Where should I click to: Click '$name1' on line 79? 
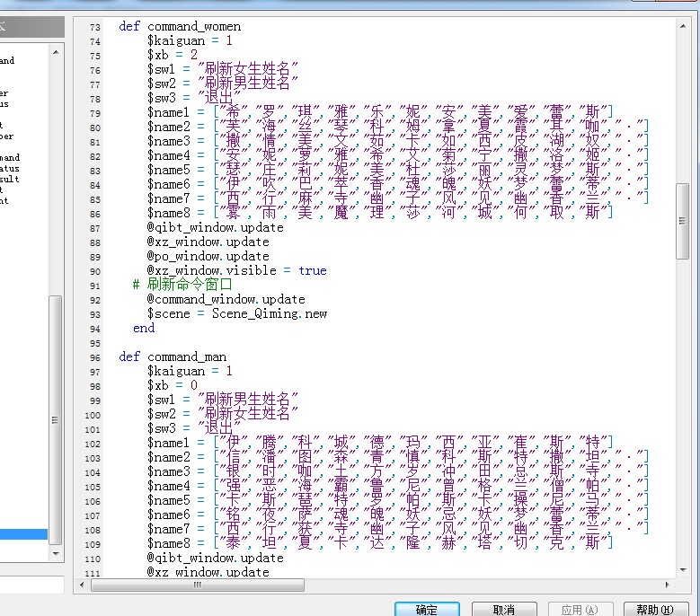[168, 113]
